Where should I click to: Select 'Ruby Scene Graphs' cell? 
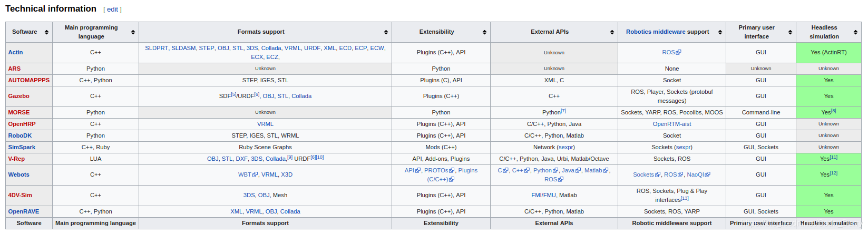click(x=265, y=147)
